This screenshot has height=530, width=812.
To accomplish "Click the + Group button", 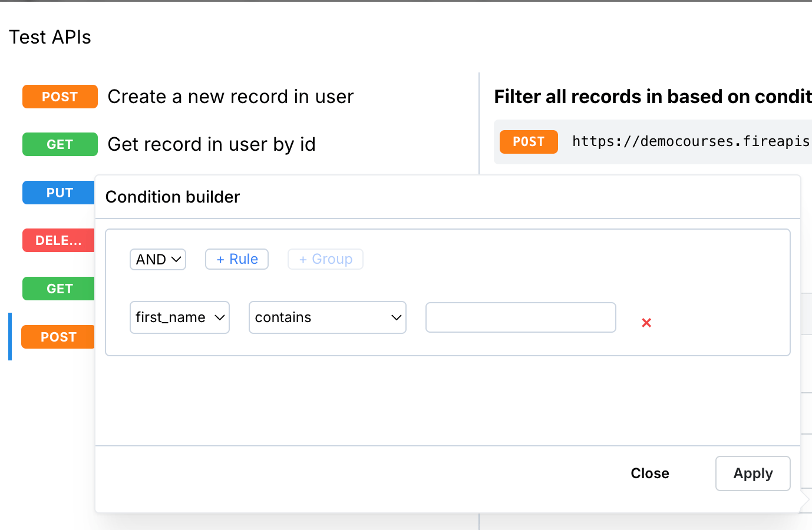I will [325, 259].
